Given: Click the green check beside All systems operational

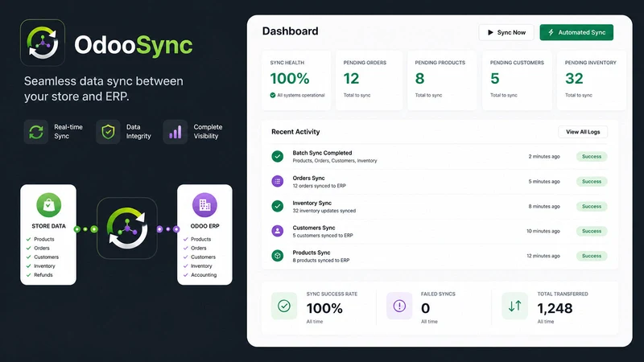Looking at the screenshot, I should click(x=273, y=95).
